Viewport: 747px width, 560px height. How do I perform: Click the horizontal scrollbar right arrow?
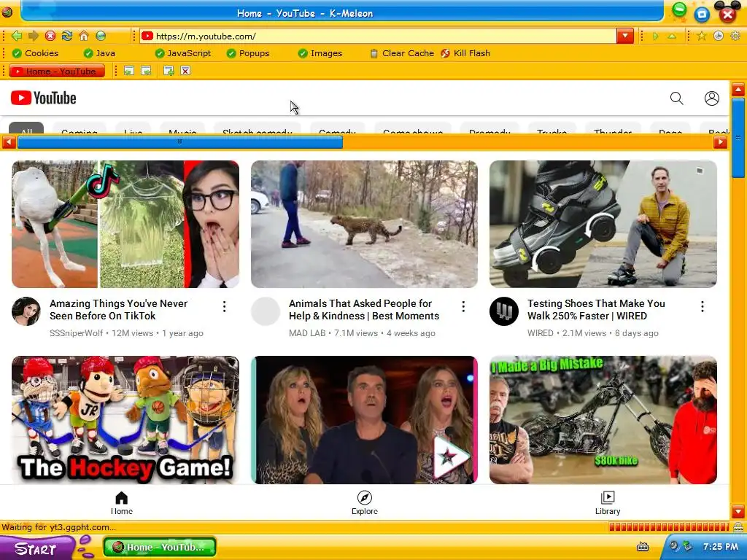click(x=720, y=142)
